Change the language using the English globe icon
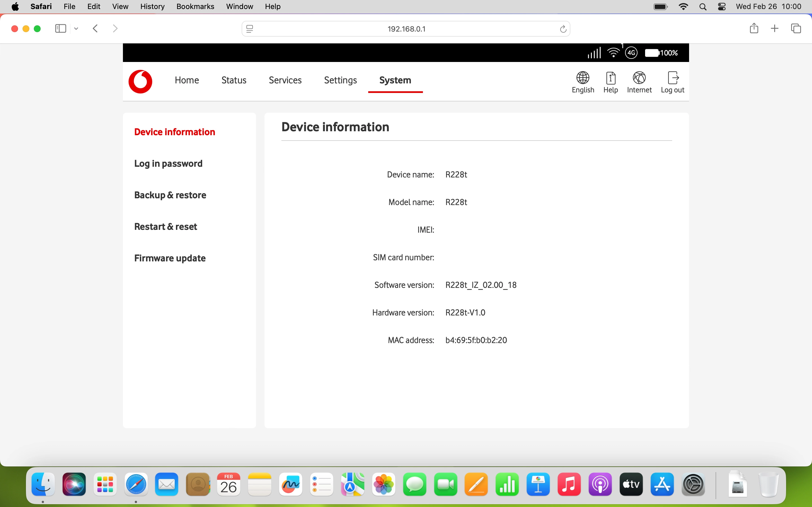 click(x=583, y=82)
